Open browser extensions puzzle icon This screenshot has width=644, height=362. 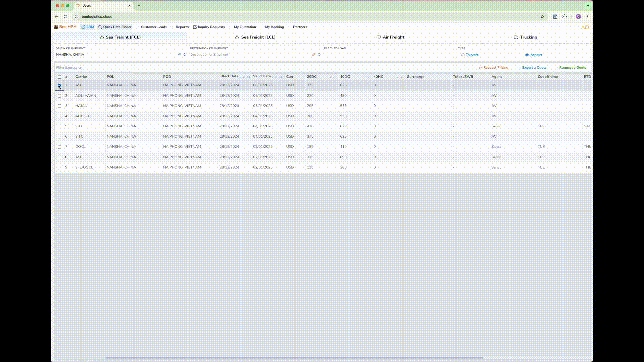(565, 17)
